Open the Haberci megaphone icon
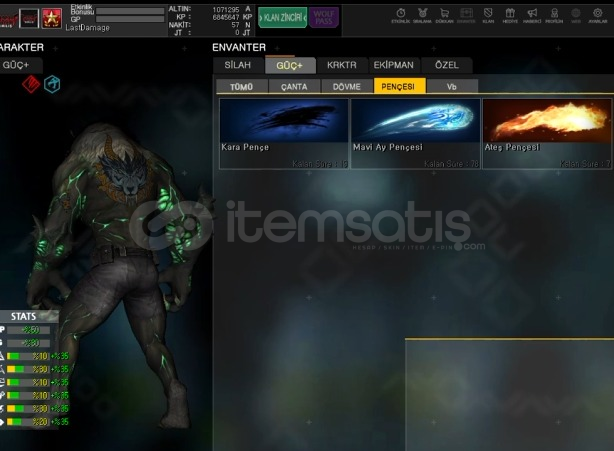Viewport: 614px width, 451px height. pyautogui.click(x=532, y=16)
